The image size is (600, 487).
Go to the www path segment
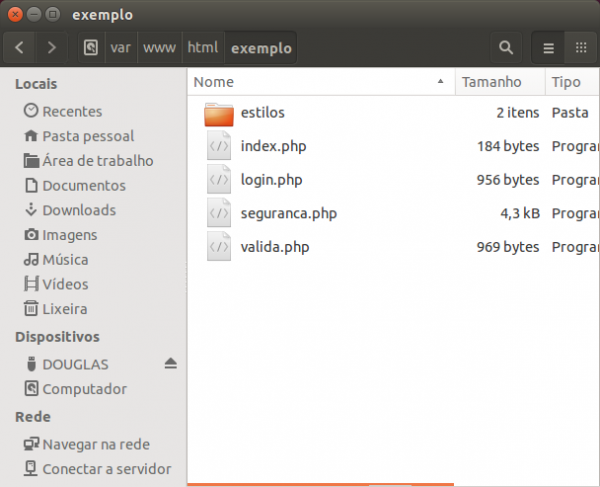point(159,47)
